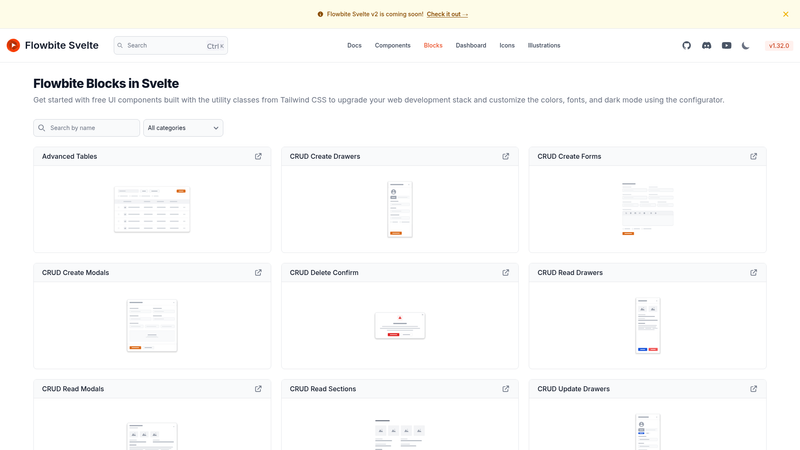800x450 pixels.
Task: Open the CRUD Create Modals preview thumbnail
Action: pyautogui.click(x=152, y=326)
